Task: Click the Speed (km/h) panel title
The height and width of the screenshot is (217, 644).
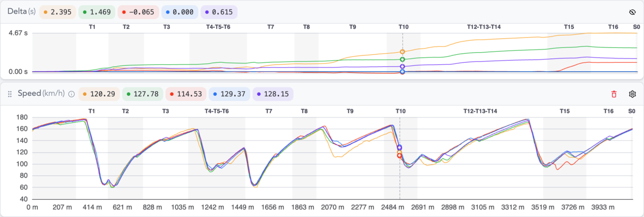Action: 42,94
